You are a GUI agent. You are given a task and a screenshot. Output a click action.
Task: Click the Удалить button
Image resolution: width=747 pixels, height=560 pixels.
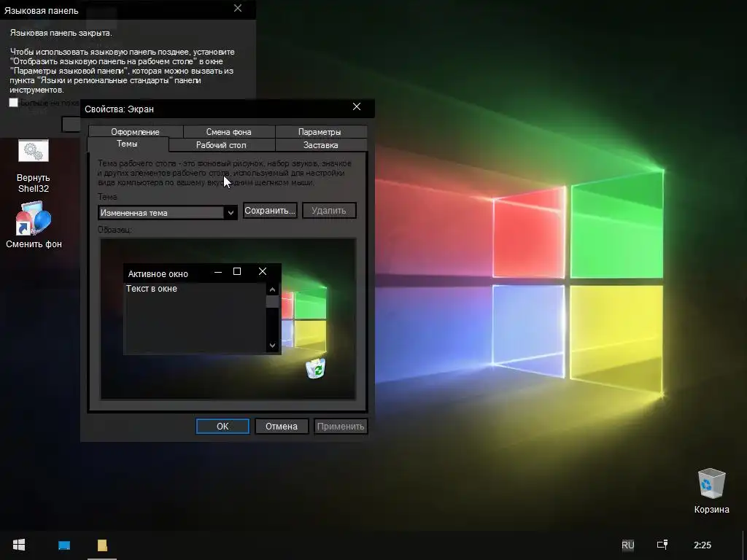pyautogui.click(x=329, y=211)
